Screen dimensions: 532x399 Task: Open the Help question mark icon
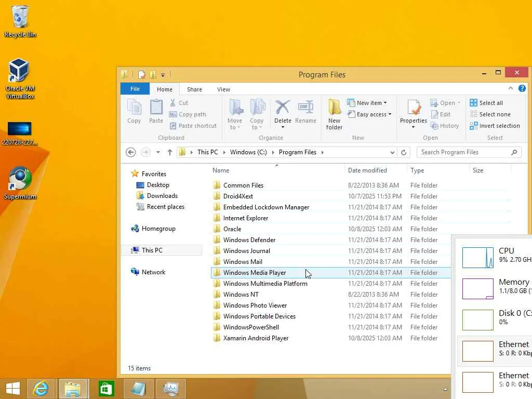click(x=522, y=88)
